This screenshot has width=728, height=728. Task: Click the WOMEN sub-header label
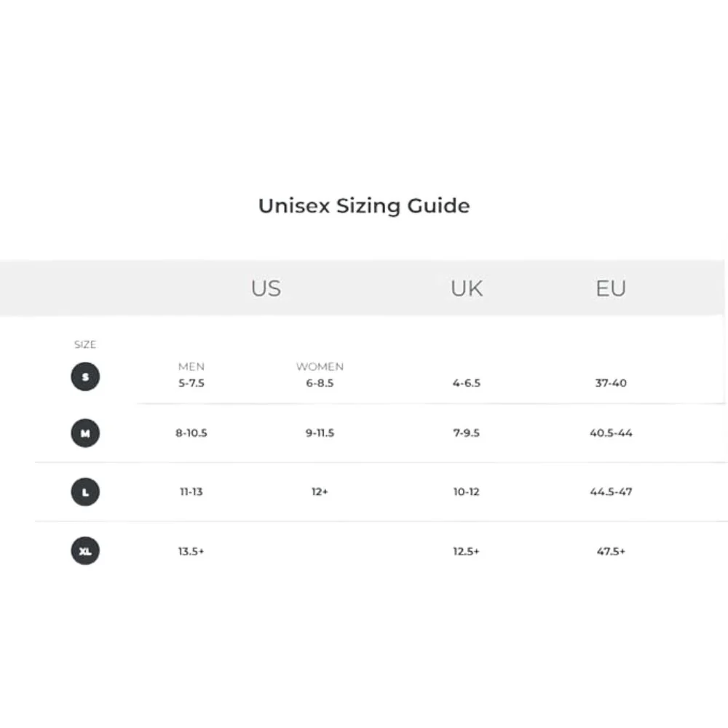point(320,367)
